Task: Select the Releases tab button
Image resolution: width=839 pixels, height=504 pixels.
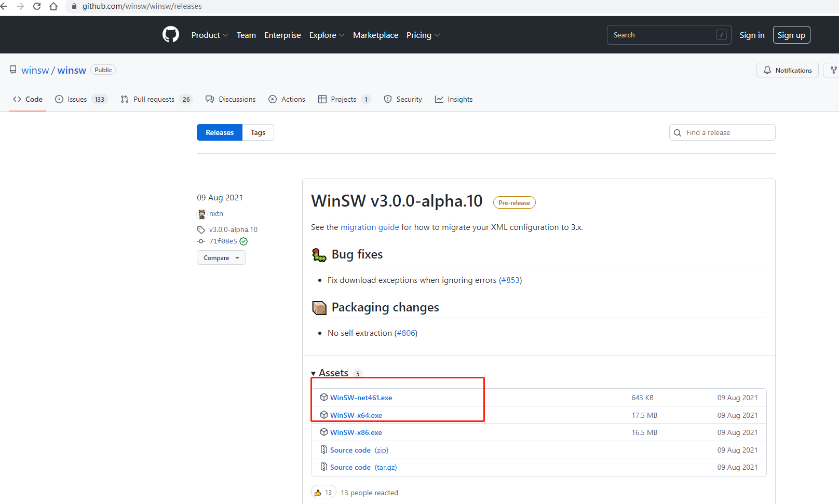Action: point(220,132)
